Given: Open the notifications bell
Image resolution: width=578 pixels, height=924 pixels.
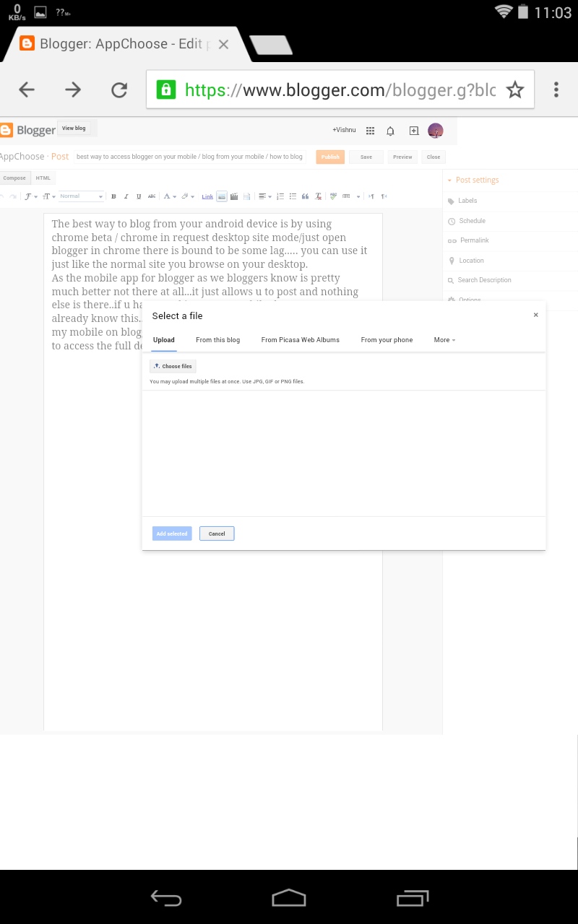Looking at the screenshot, I should pos(390,131).
